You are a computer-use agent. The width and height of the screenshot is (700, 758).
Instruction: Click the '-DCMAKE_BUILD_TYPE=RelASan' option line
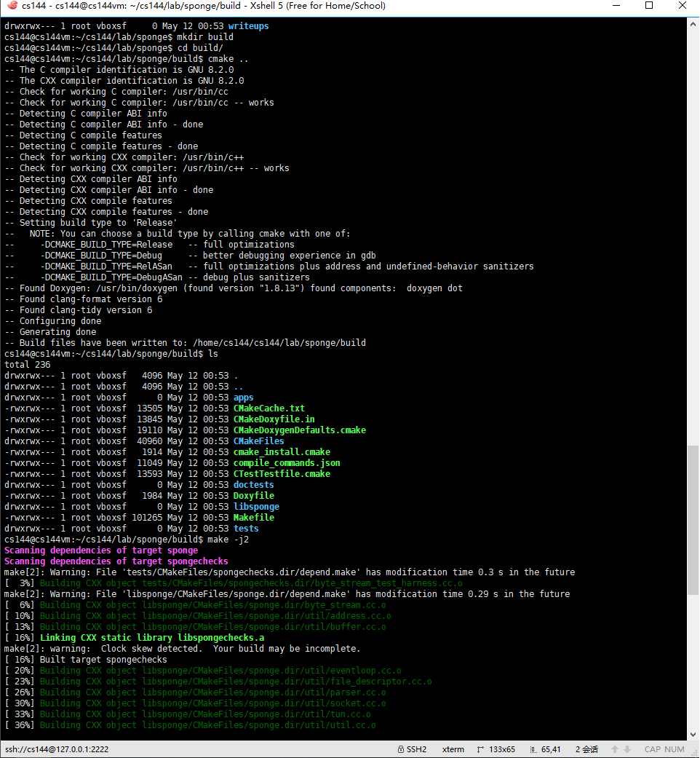tap(269, 267)
